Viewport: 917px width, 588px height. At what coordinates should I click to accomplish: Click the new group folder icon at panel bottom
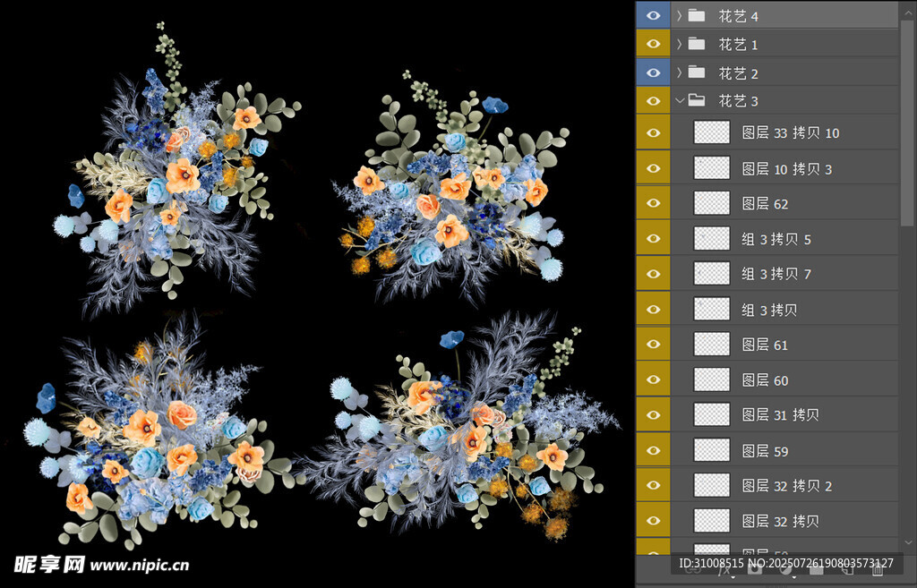[817, 568]
